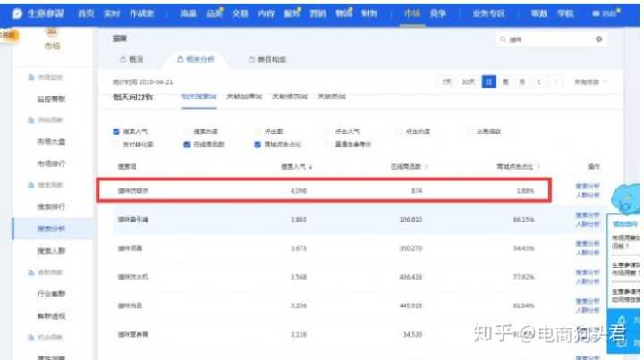The width and height of the screenshot is (644, 360).
Task: Click sort arrow on 搜索人气 column header
Action: [310, 167]
